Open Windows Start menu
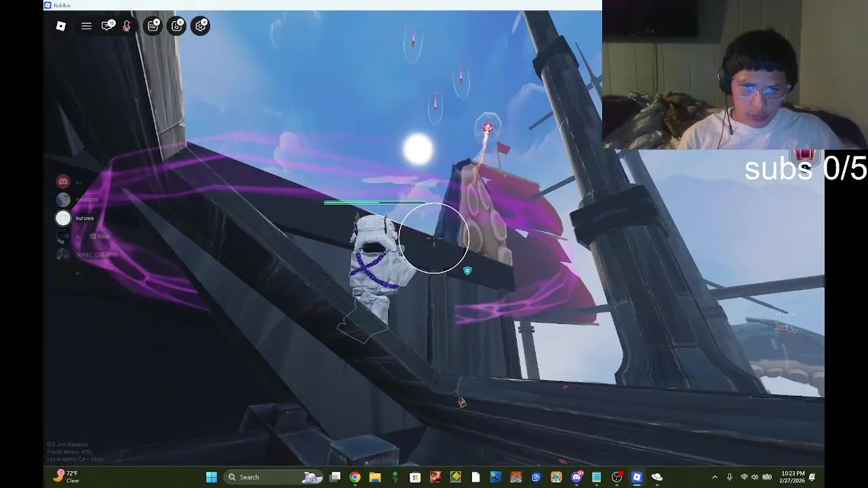The image size is (868, 488). point(211,477)
